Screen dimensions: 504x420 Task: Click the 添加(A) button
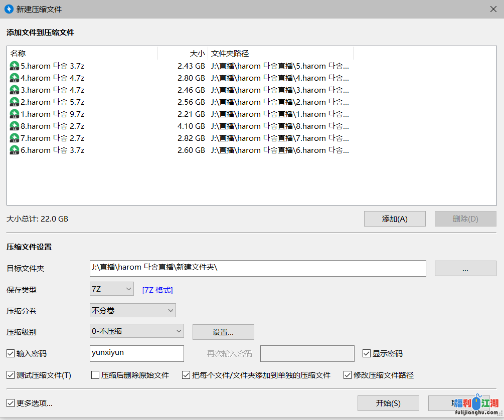395,219
